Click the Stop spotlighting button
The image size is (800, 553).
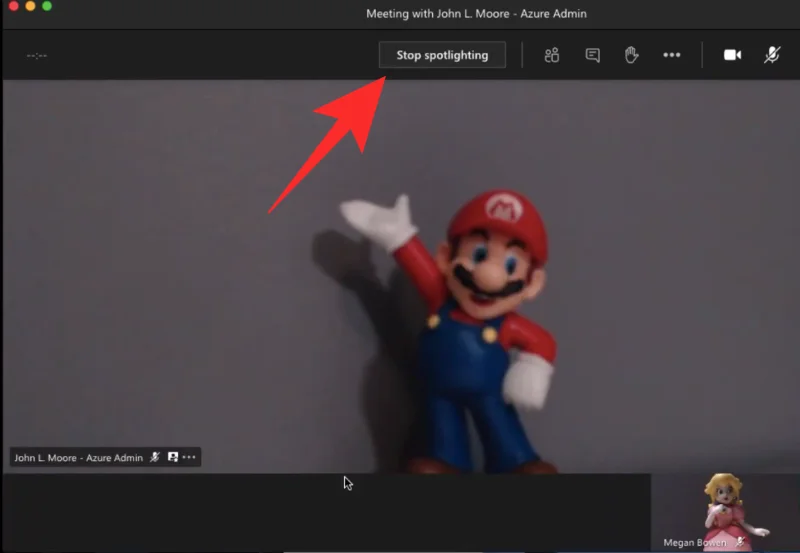(442, 55)
